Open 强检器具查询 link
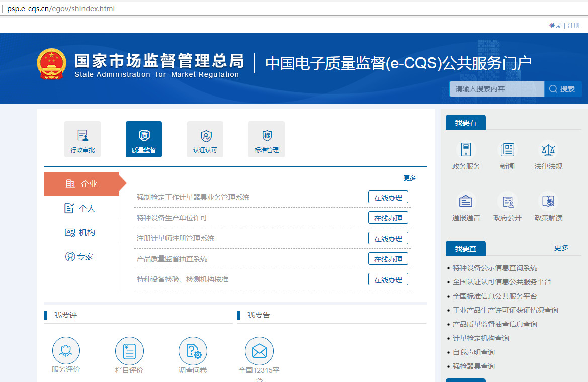 point(474,366)
